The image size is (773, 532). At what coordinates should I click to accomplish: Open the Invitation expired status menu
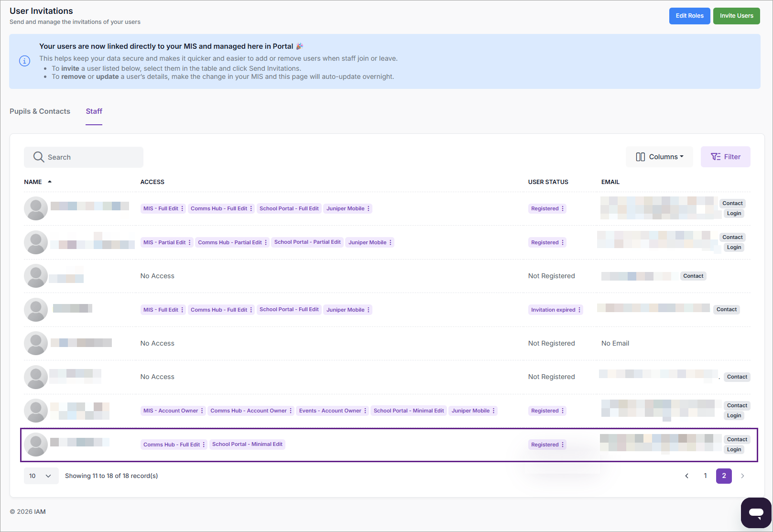(x=579, y=310)
